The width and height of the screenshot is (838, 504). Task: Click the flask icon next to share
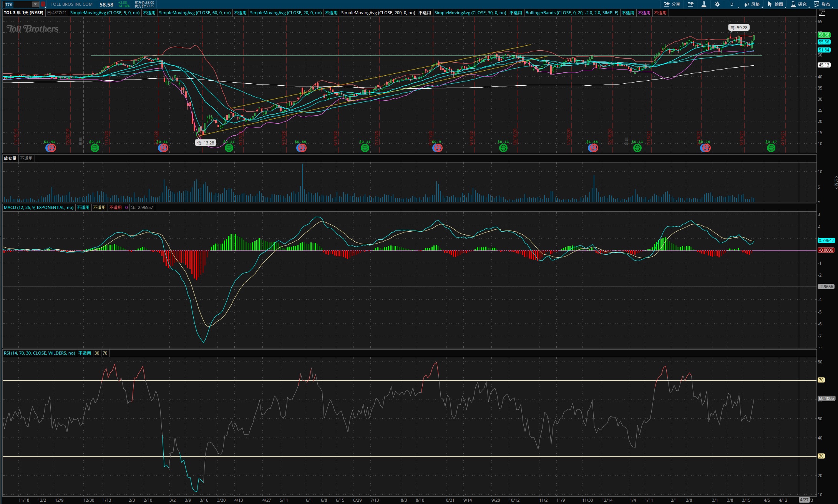pyautogui.click(x=704, y=4)
